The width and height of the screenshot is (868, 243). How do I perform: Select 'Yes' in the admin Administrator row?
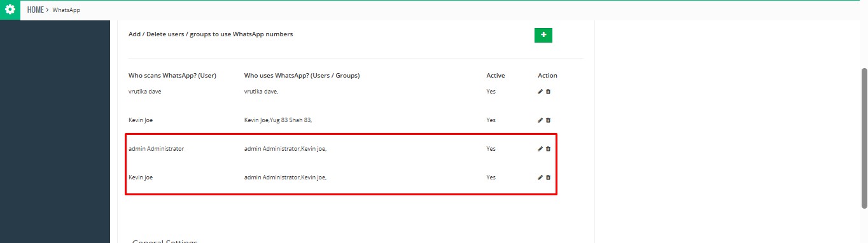[491, 149]
